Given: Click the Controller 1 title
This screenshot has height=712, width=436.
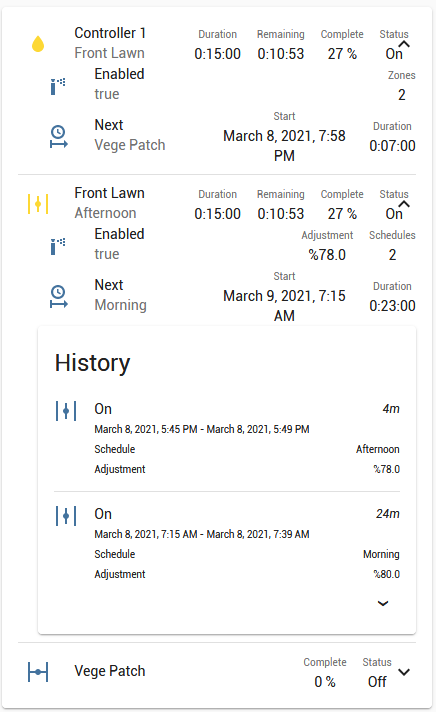Looking at the screenshot, I should (x=110, y=33).
